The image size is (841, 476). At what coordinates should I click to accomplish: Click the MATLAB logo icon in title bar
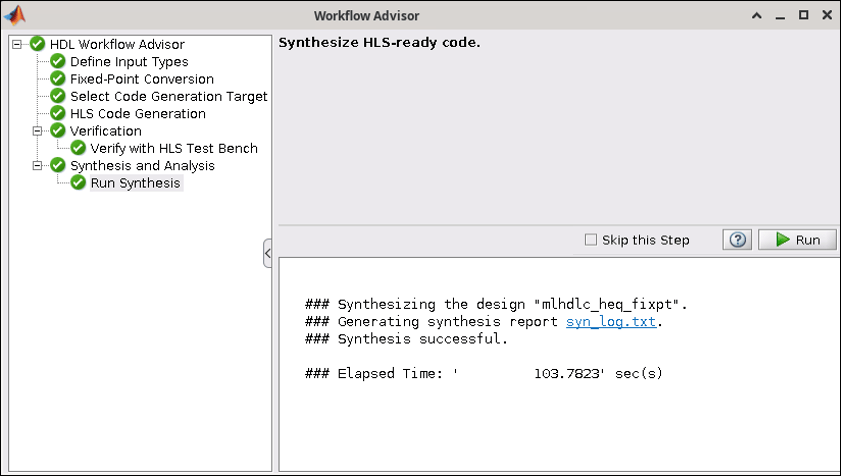pyautogui.click(x=15, y=15)
